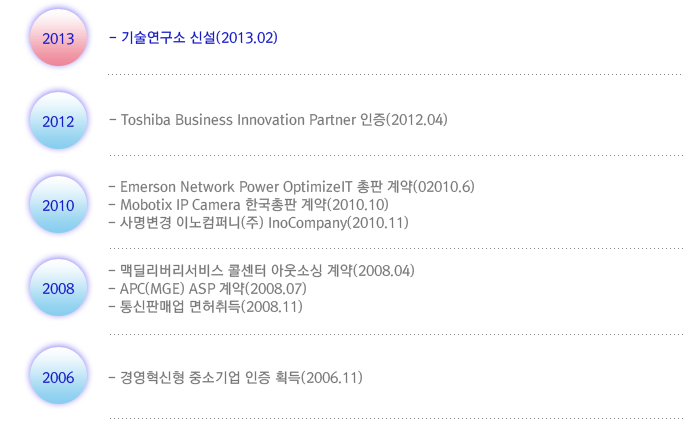The height and width of the screenshot is (422, 700).
Task: Click the pink 2013 year bubble
Action: [x=58, y=38]
